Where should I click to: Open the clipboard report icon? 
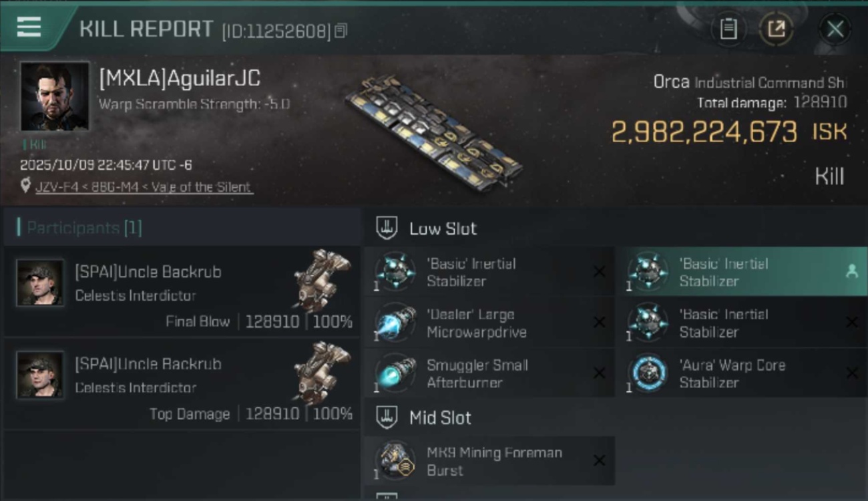click(x=728, y=29)
